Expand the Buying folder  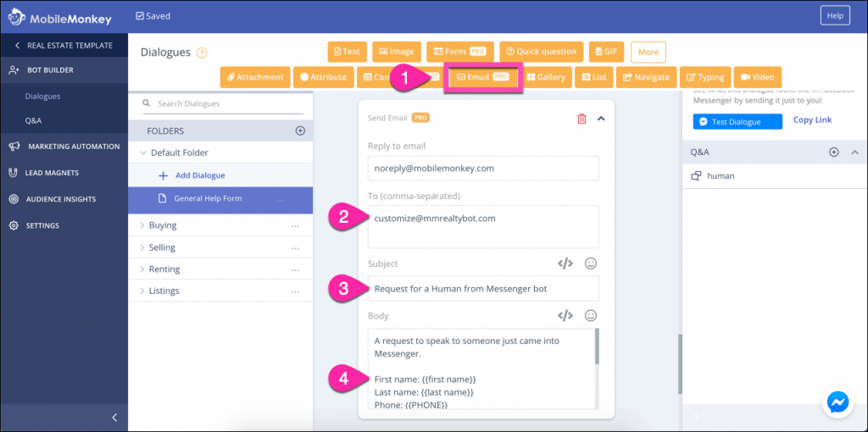142,225
